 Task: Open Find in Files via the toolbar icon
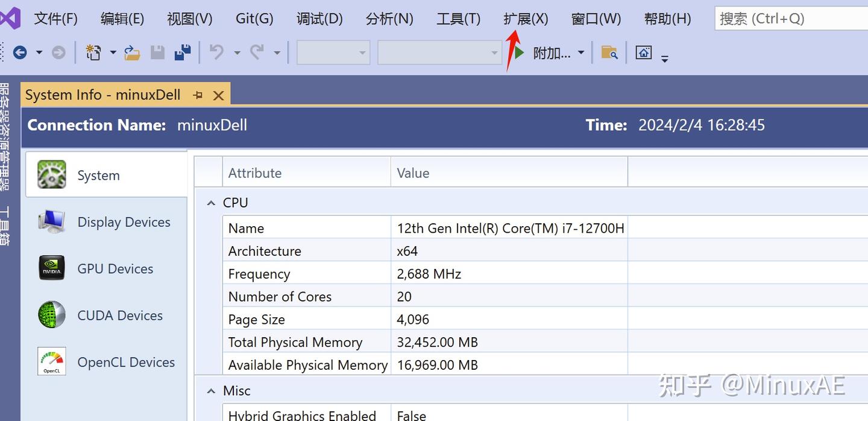pyautogui.click(x=609, y=53)
